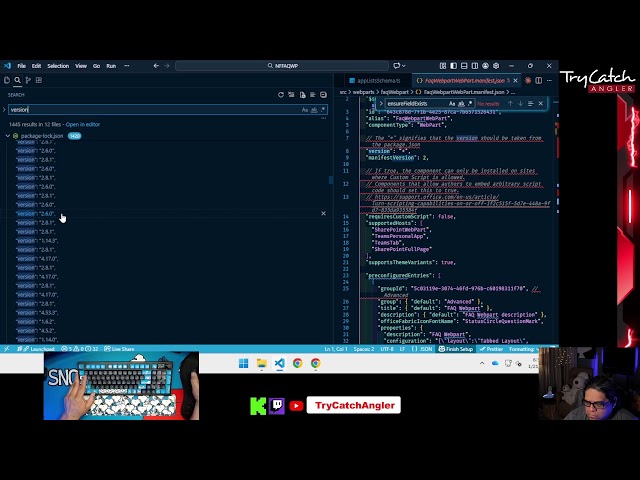Close the FaqWebpartWebPart.manifest.json tab
Image resolution: width=640 pixels, height=480 pixels.
(x=516, y=81)
